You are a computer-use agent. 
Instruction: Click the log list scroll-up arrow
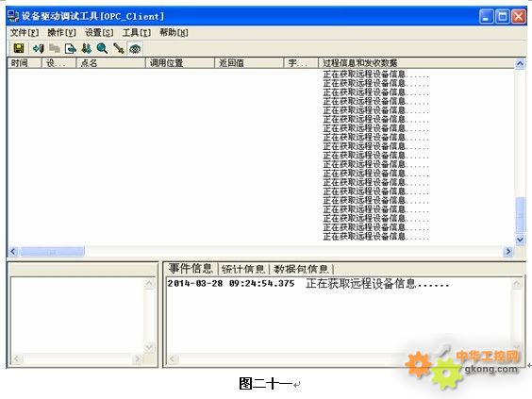click(x=520, y=63)
